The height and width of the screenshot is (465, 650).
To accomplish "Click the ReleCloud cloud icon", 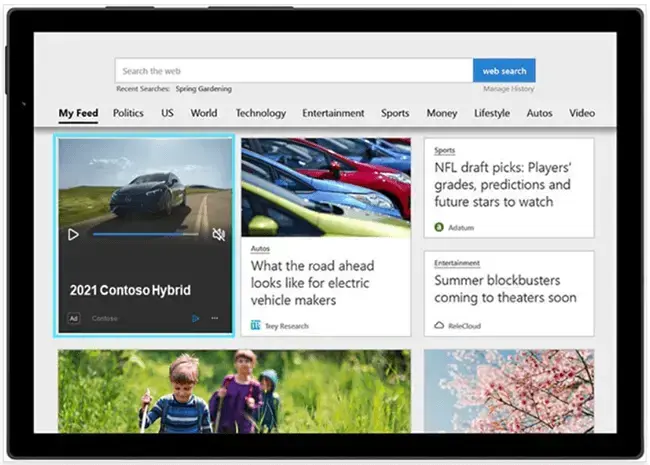I will click(439, 325).
